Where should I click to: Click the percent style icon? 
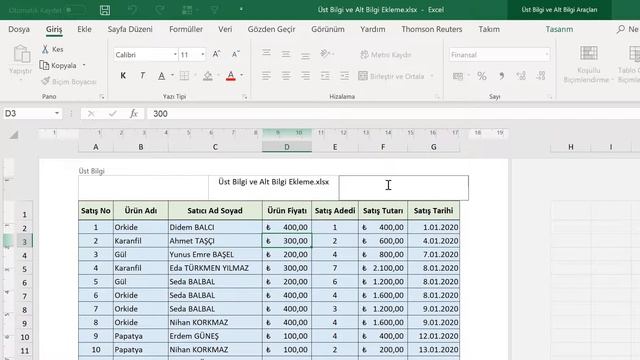tap(482, 76)
